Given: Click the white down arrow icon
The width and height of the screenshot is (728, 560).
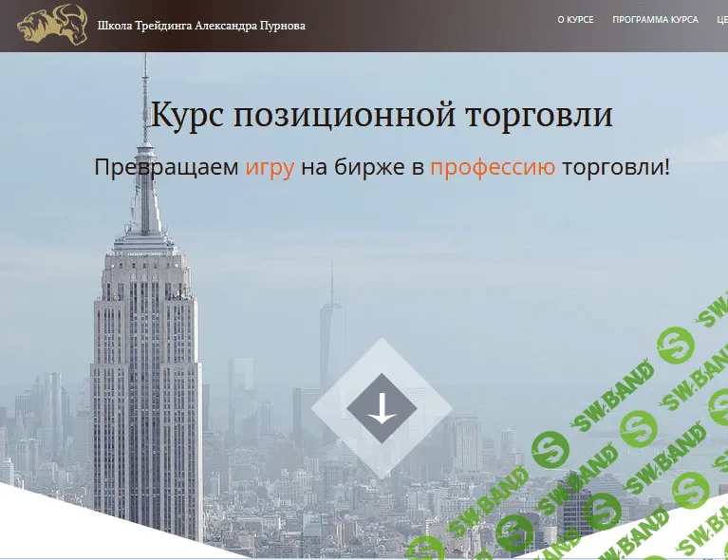Looking at the screenshot, I should 382,409.
